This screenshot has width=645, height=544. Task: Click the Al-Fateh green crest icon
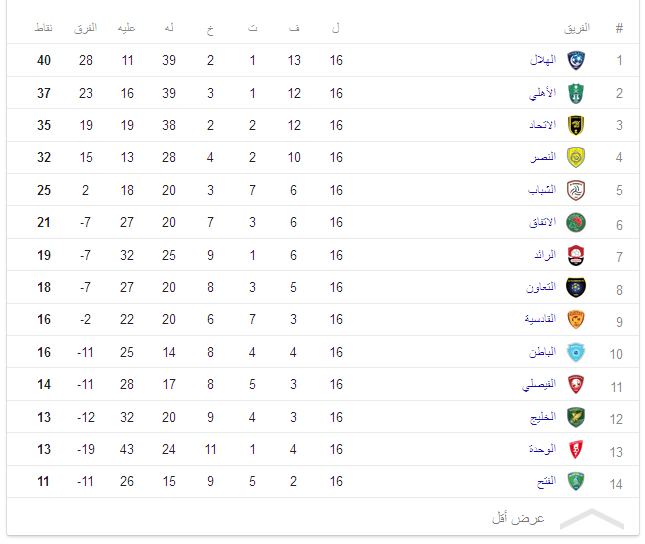coord(576,481)
